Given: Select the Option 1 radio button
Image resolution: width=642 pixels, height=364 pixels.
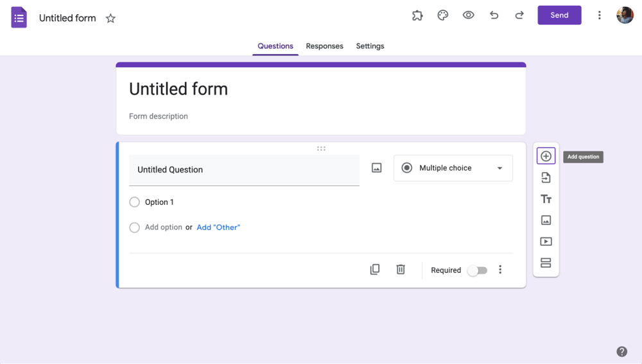Looking at the screenshot, I should [x=134, y=202].
